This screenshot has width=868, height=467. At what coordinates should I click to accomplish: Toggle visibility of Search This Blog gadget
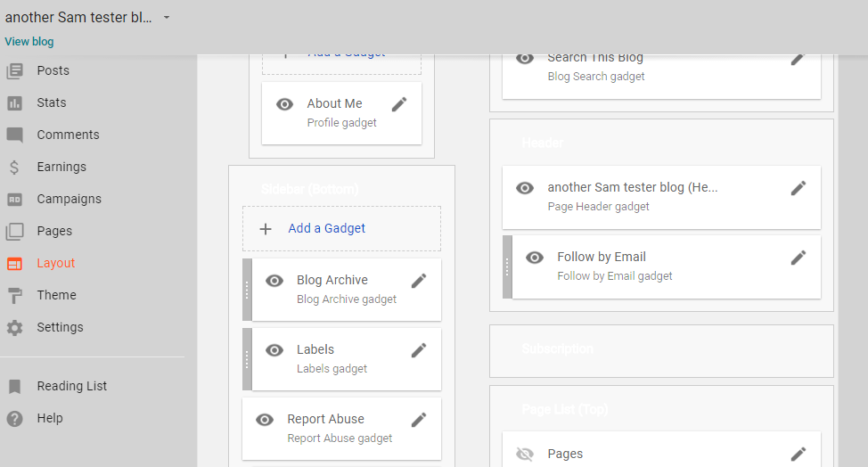[x=525, y=58]
